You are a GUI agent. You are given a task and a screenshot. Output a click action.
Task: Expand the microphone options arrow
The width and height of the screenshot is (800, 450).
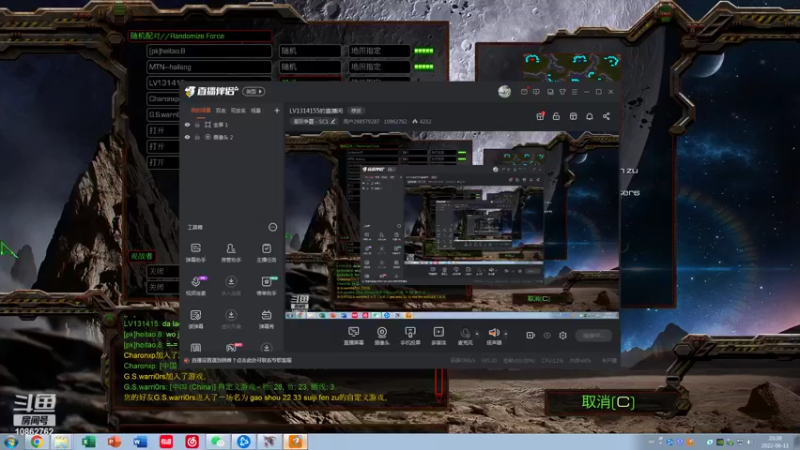[477, 334]
